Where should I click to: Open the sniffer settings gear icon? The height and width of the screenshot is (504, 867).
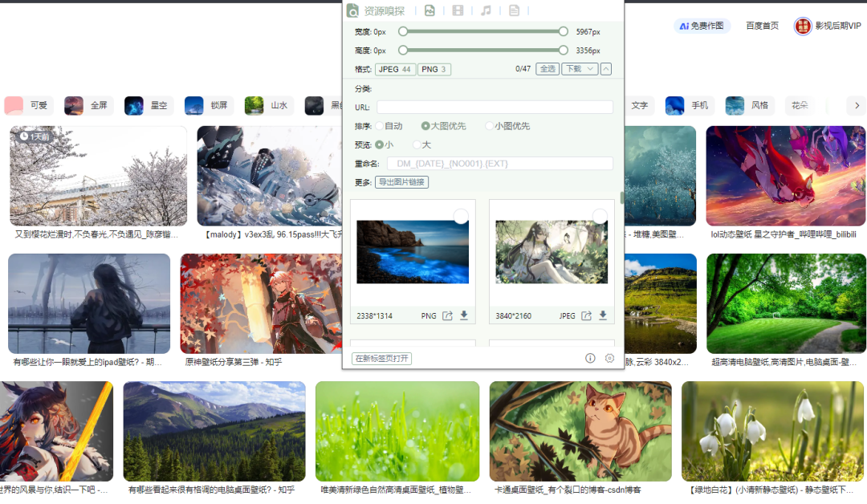coord(609,358)
